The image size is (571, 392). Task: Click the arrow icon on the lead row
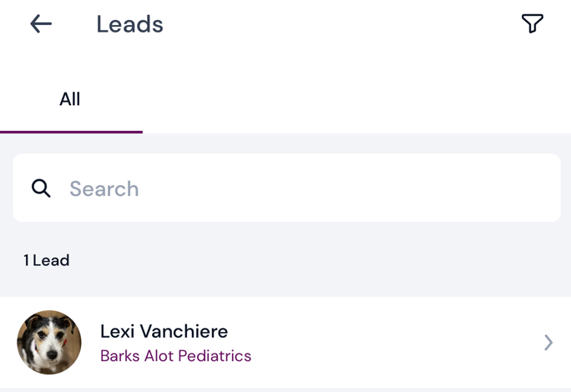pyautogui.click(x=548, y=342)
